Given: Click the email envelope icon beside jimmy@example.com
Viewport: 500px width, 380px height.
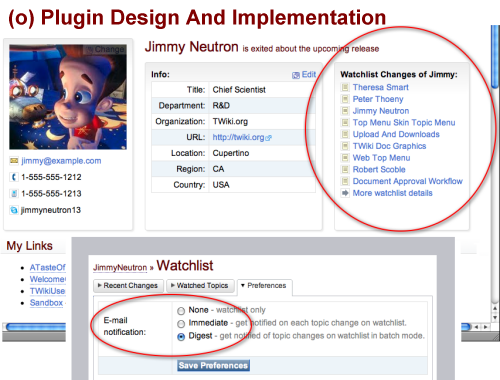Looking at the screenshot, I should tap(14, 161).
